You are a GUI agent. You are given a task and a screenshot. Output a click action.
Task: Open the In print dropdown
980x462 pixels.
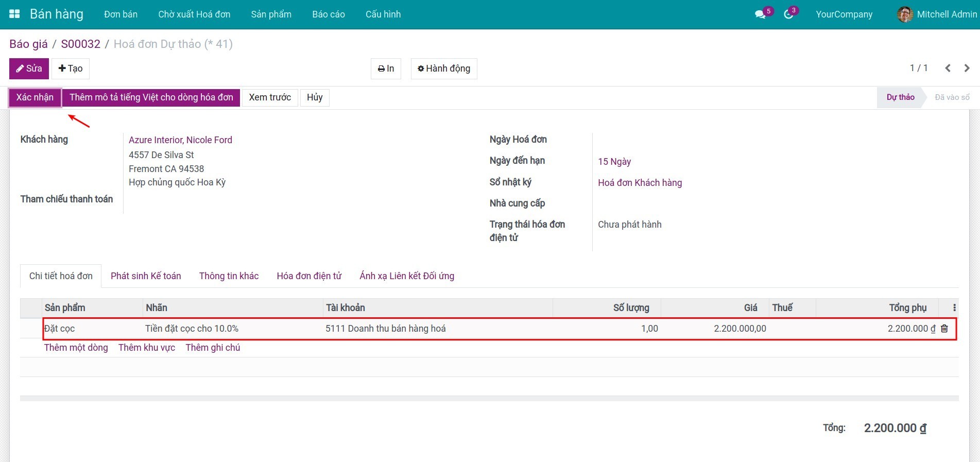pyautogui.click(x=386, y=69)
